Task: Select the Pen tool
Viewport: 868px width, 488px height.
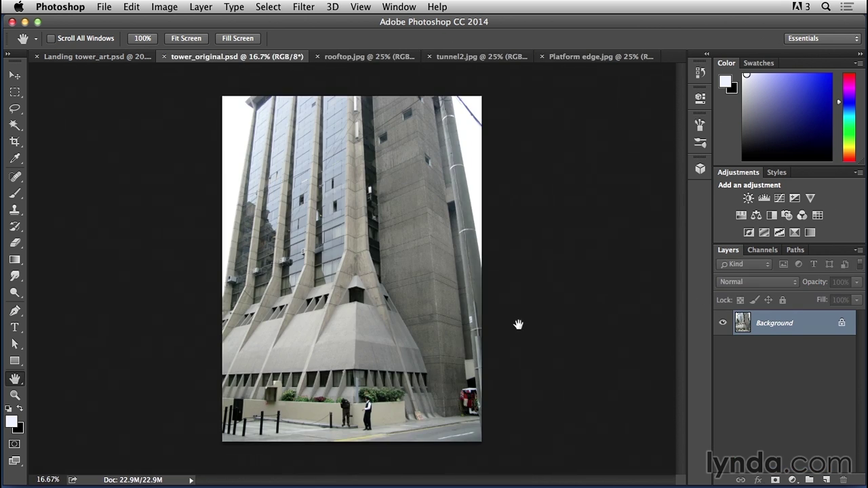Action: point(15,310)
